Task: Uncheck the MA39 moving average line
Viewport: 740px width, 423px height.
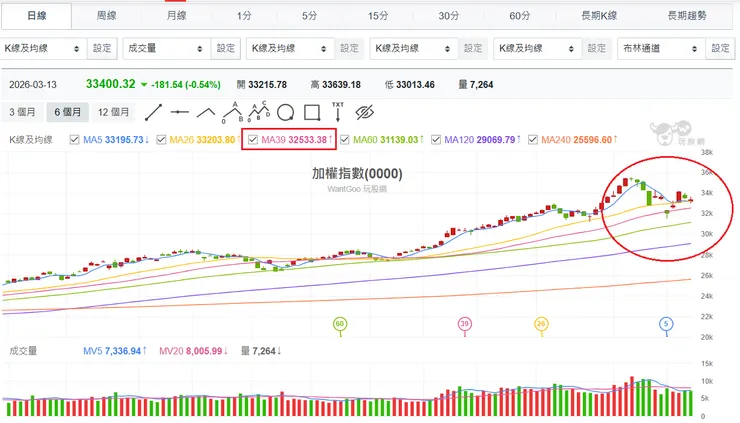Action: [253, 140]
